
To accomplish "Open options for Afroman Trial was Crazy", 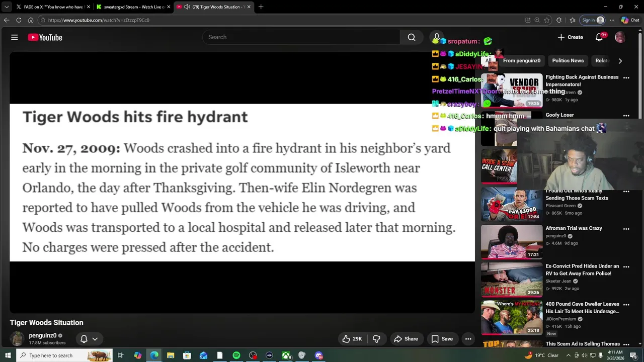I will point(626,229).
